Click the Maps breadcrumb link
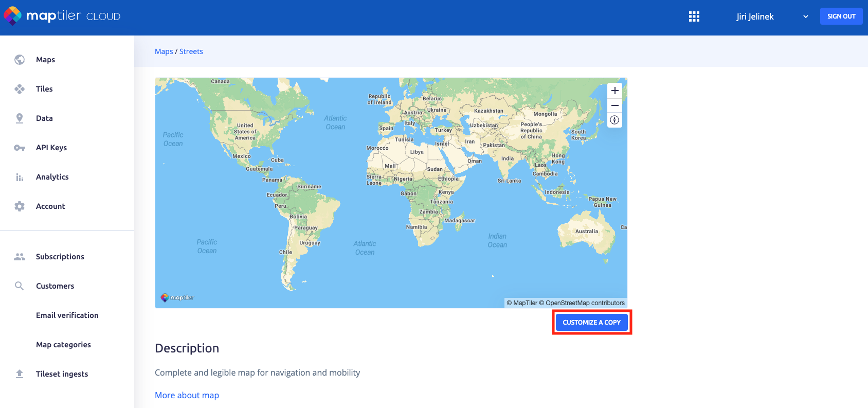868x408 pixels. point(164,51)
